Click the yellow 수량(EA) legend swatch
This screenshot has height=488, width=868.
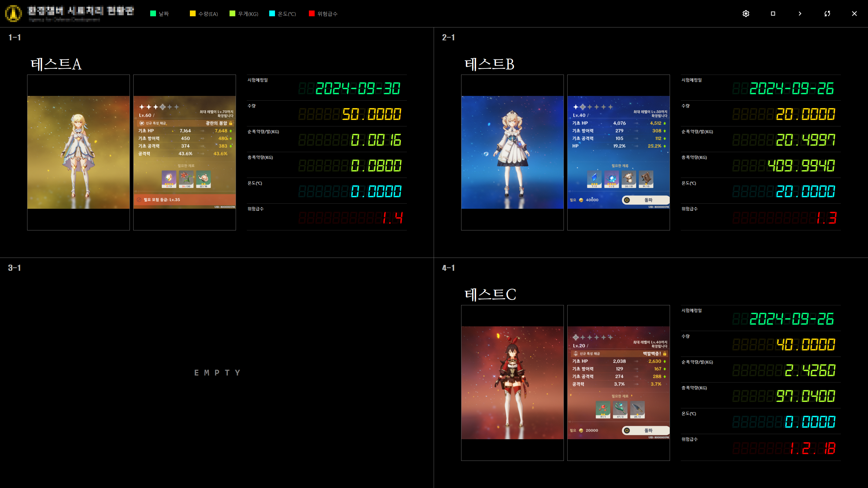point(193,14)
